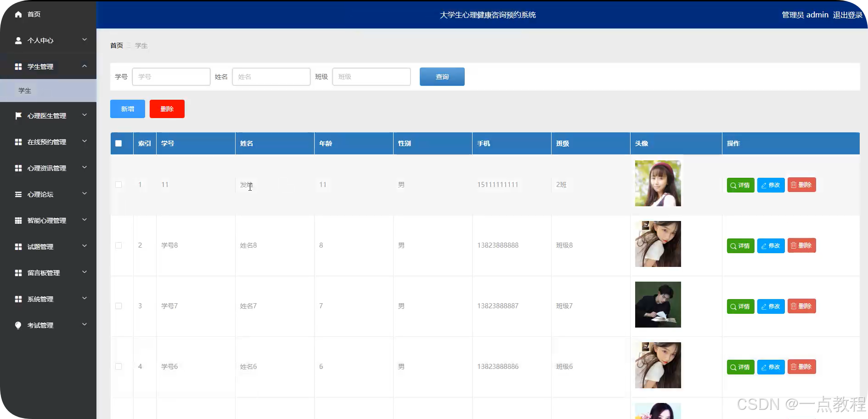
Task: Focus the 班级 search input
Action: pyautogui.click(x=372, y=77)
